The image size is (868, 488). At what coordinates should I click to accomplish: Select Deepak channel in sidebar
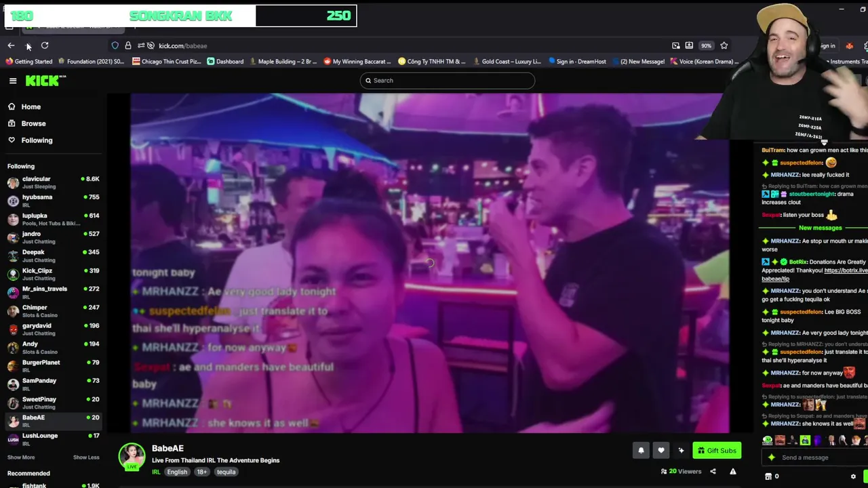53,256
